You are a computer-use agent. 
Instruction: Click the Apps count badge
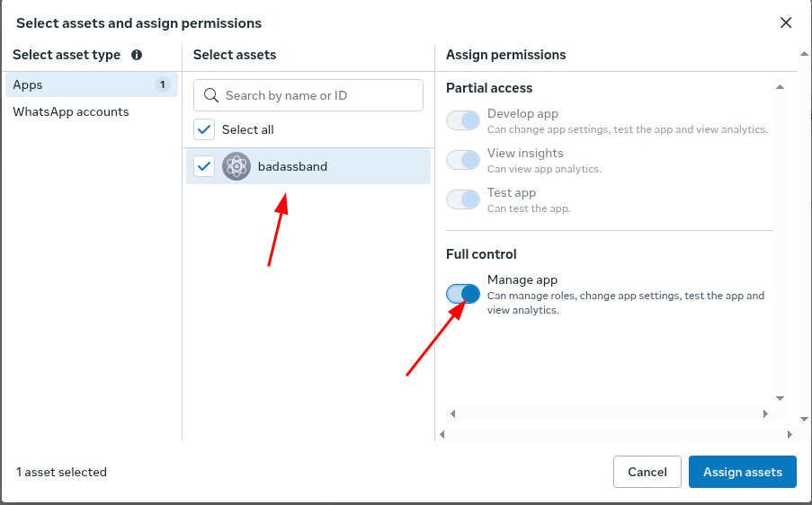click(x=162, y=85)
